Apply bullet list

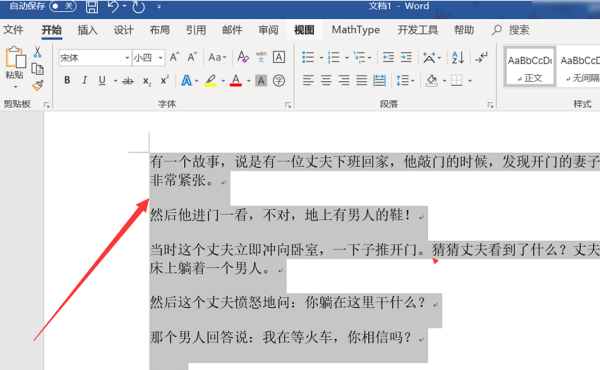pyautogui.click(x=308, y=57)
